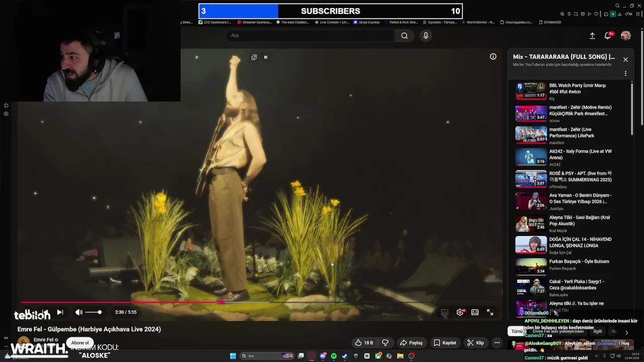Open Xbox app on taskbar
This screenshot has width=644, height=362.
[x=378, y=356]
